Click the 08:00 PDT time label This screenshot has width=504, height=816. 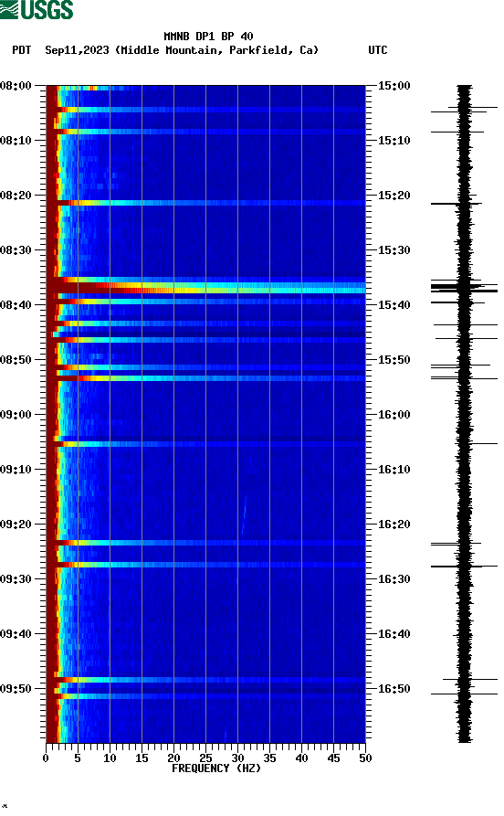16,85
